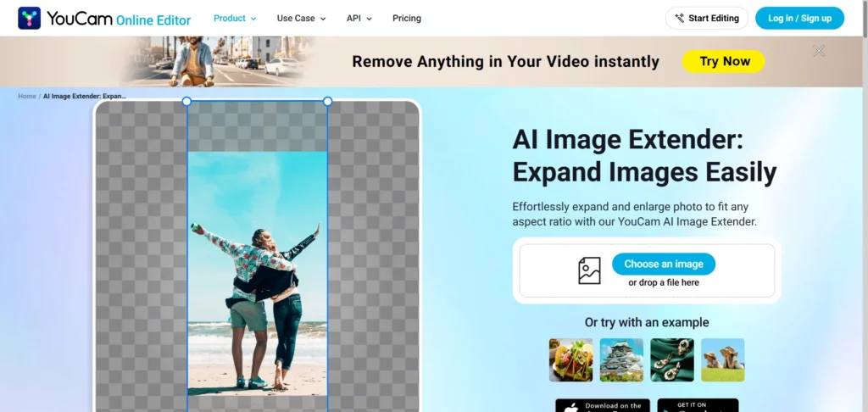Click the beach couple photo in the canvas
The image size is (868, 412).
pos(258,273)
